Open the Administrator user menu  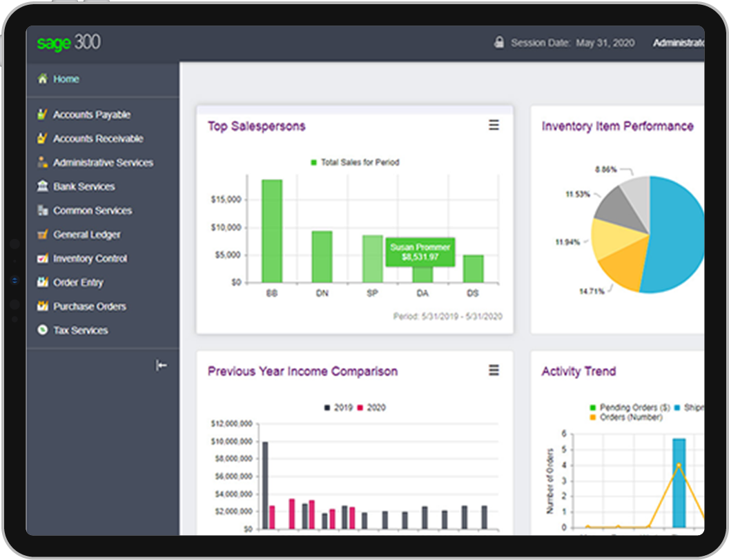coord(679,43)
